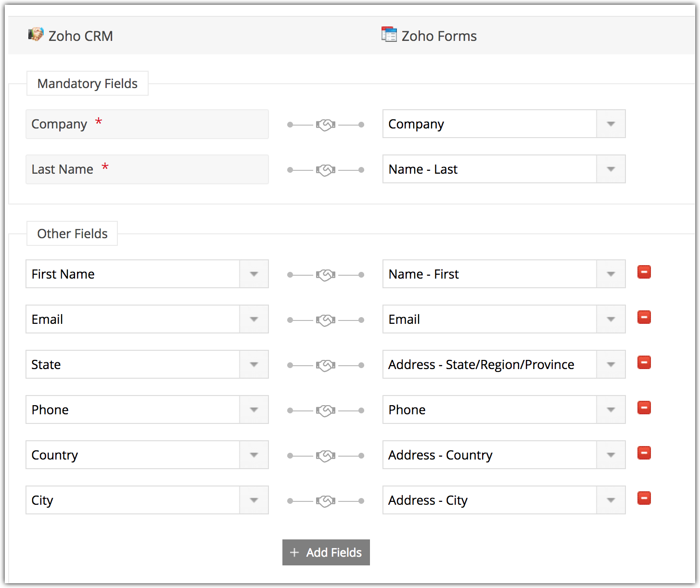Click the Zoho Forms logo icon
Viewport: 700px width, 588px height.
point(389,35)
